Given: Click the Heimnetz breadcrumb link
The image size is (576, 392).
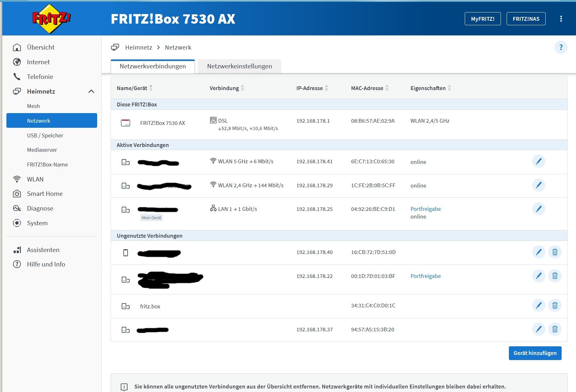Looking at the screenshot, I should click(138, 47).
